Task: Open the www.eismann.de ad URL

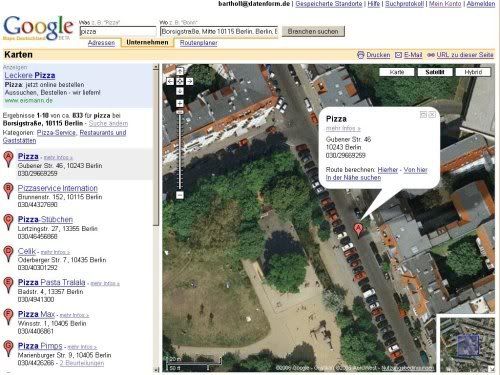Action: (28, 100)
